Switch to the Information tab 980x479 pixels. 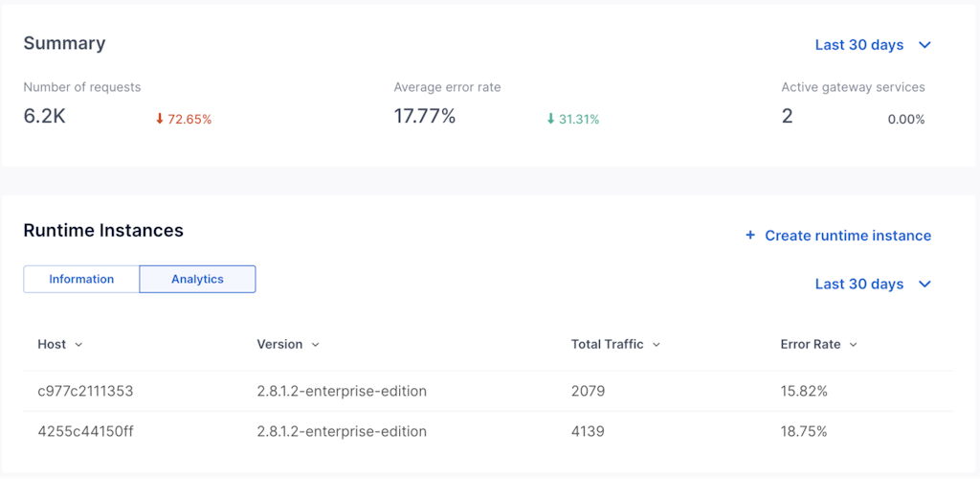click(81, 280)
